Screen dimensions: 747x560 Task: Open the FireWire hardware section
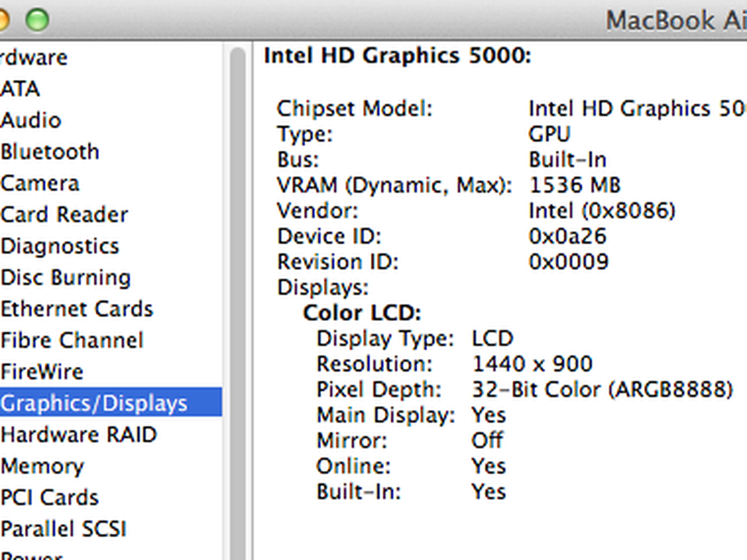click(42, 372)
